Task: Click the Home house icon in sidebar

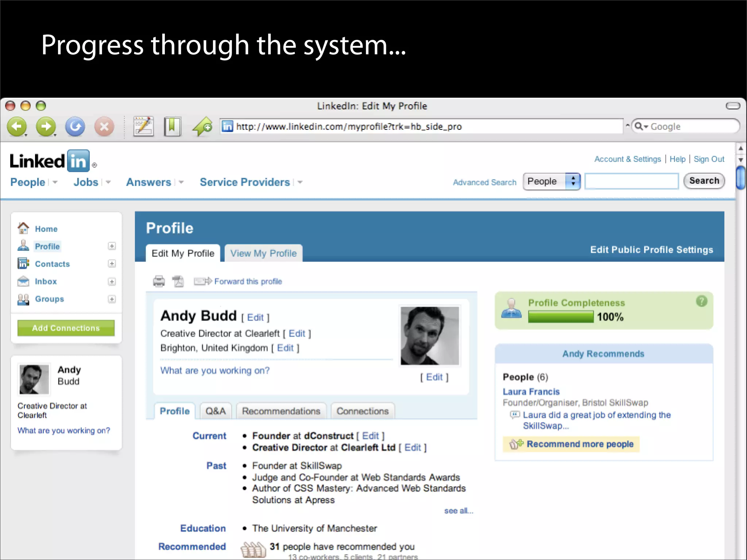Action: (23, 229)
